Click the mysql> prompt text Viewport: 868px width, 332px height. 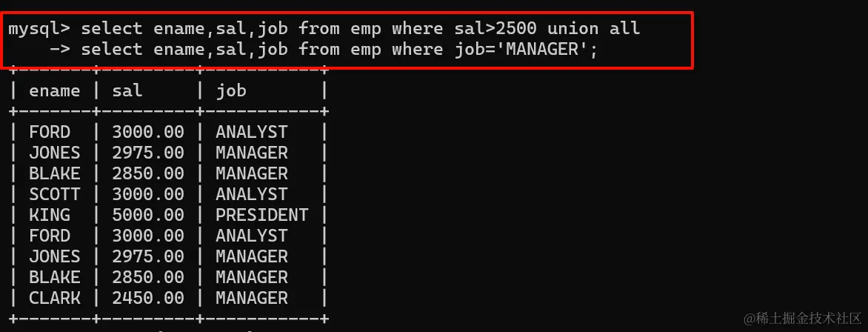pos(39,29)
